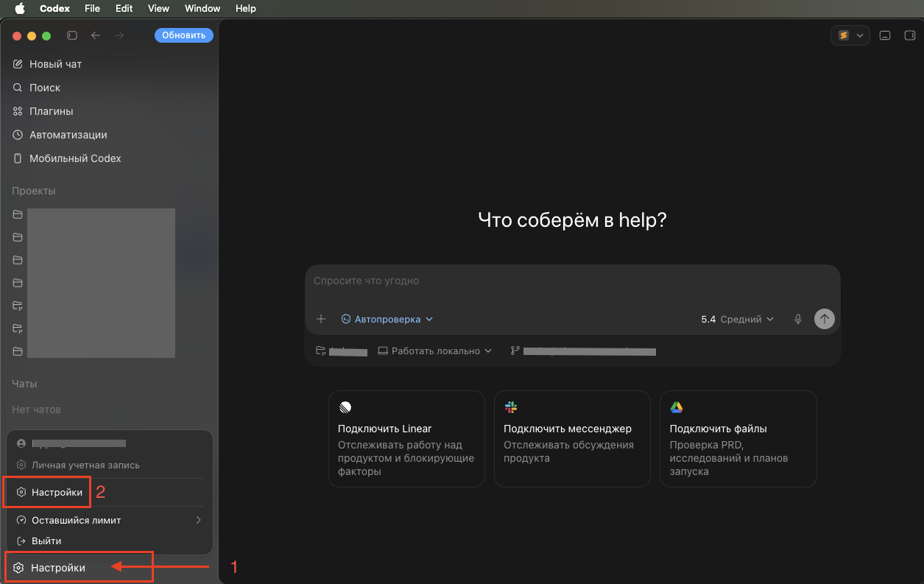Select Личная учетная запись in popup
The height and width of the screenshot is (584, 924).
(110, 465)
